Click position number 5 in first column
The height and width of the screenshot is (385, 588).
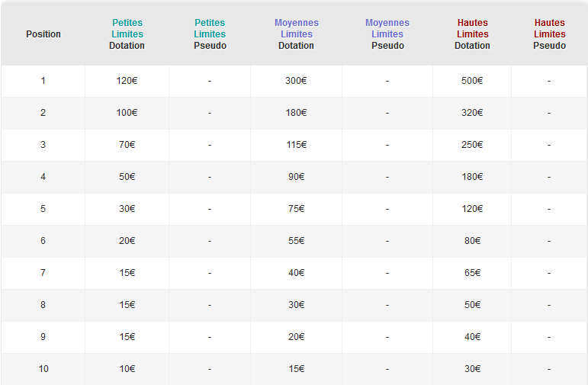43,209
